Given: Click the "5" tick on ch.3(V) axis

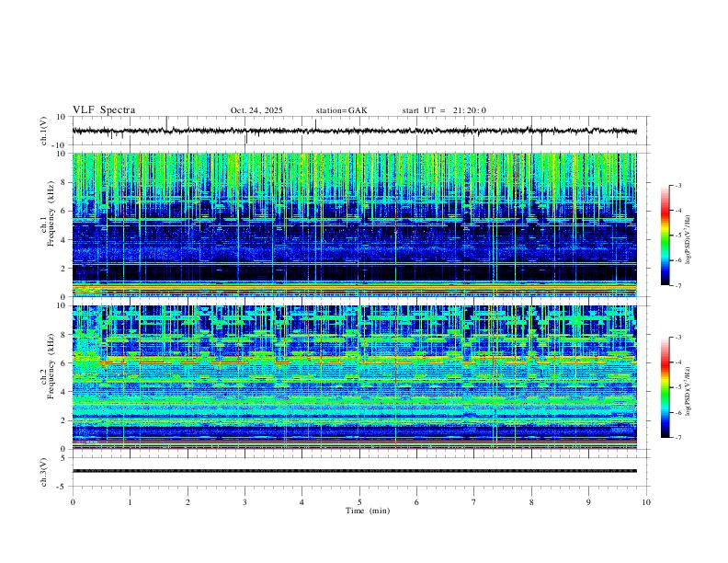Looking at the screenshot, I should 64,458.
